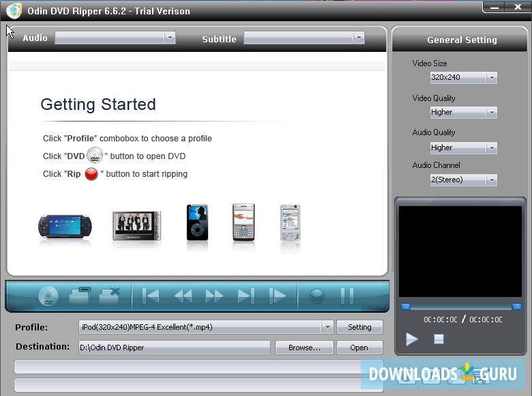Screen dimensions: 532x396
Task: Click the "Getting Started" heading
Action: coord(98,104)
